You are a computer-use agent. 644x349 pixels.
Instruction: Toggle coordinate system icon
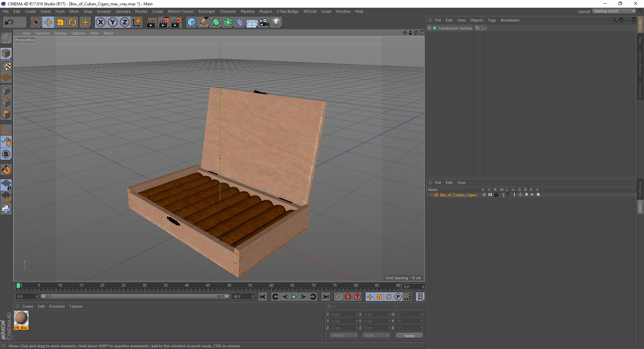(x=137, y=22)
